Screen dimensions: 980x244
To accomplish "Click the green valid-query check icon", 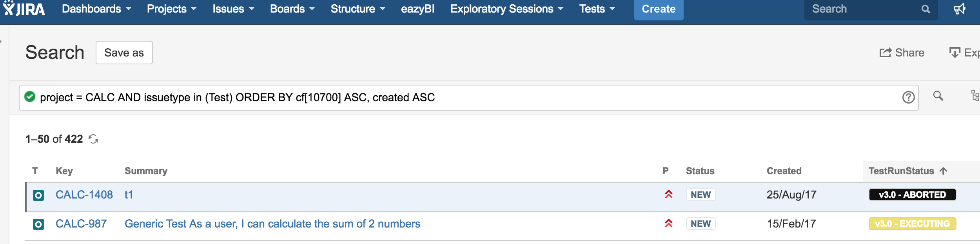I will coord(30,97).
